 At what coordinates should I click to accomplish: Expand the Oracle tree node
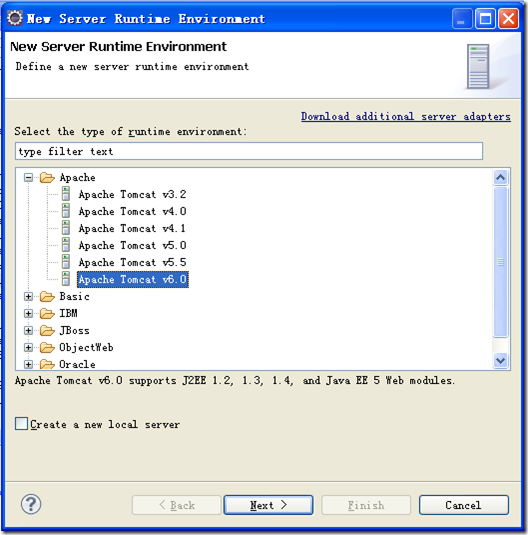pos(28,364)
